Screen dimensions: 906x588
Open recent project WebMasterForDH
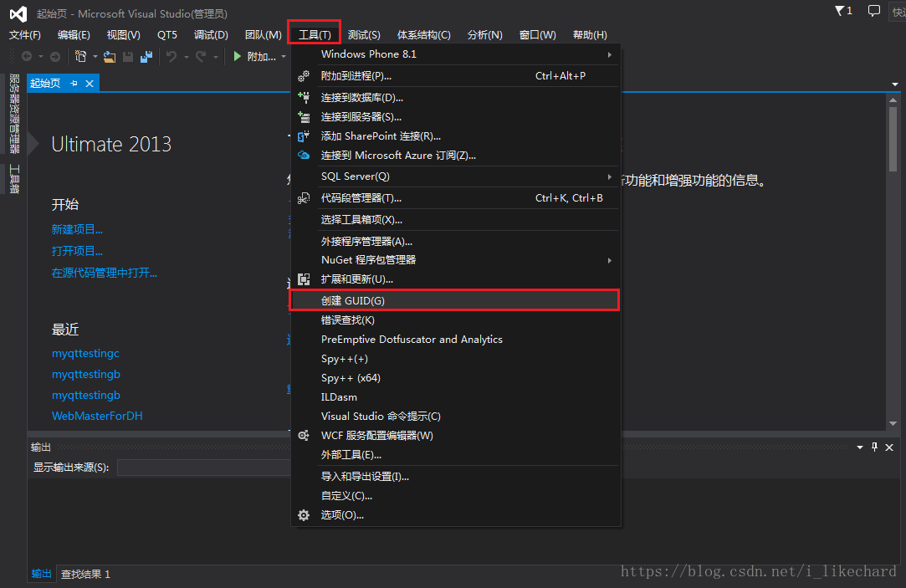97,416
